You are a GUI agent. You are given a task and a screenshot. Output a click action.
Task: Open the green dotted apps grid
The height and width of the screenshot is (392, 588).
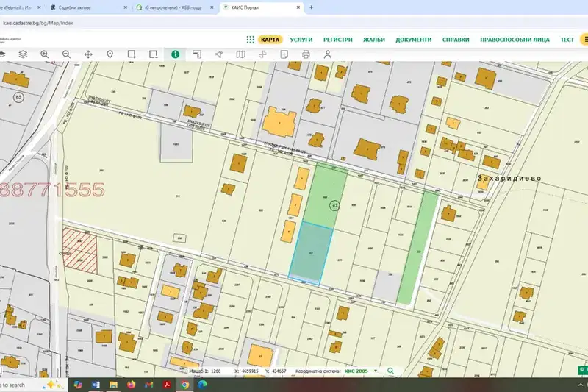pyautogui.click(x=250, y=40)
